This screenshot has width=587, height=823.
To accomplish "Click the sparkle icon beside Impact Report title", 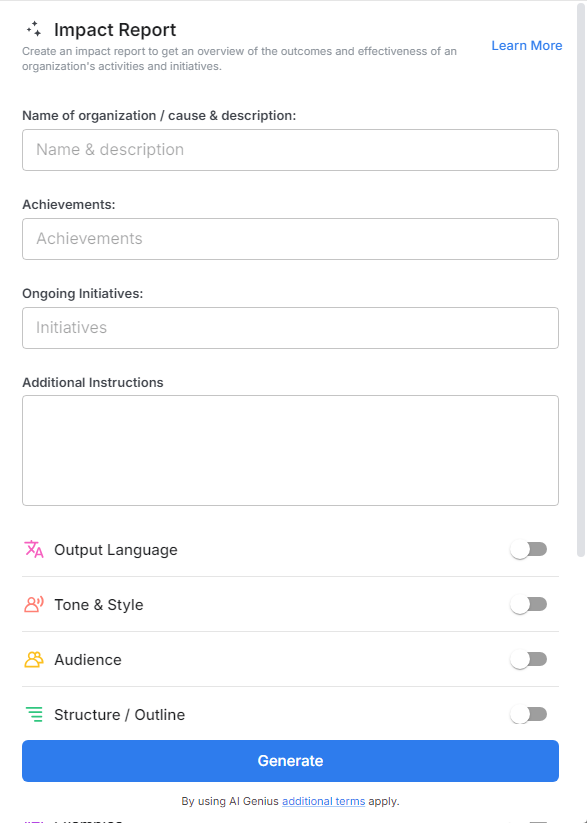I will coord(34,30).
